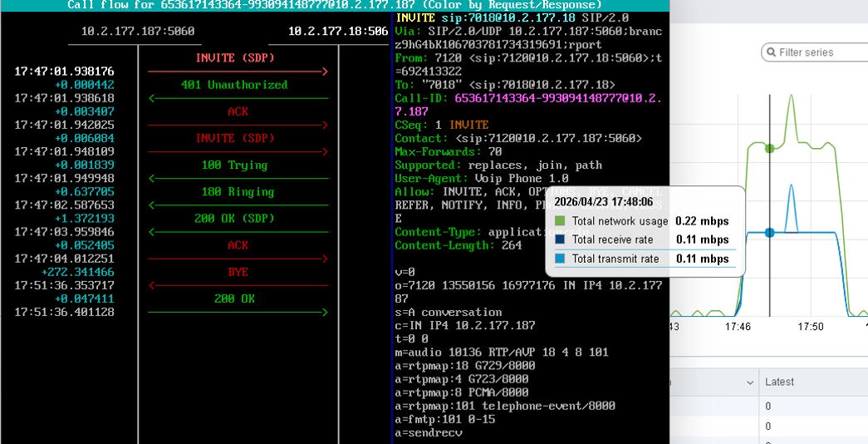The height and width of the screenshot is (444, 868).
Task: Click the green data point on the chart
Action: 769,148
